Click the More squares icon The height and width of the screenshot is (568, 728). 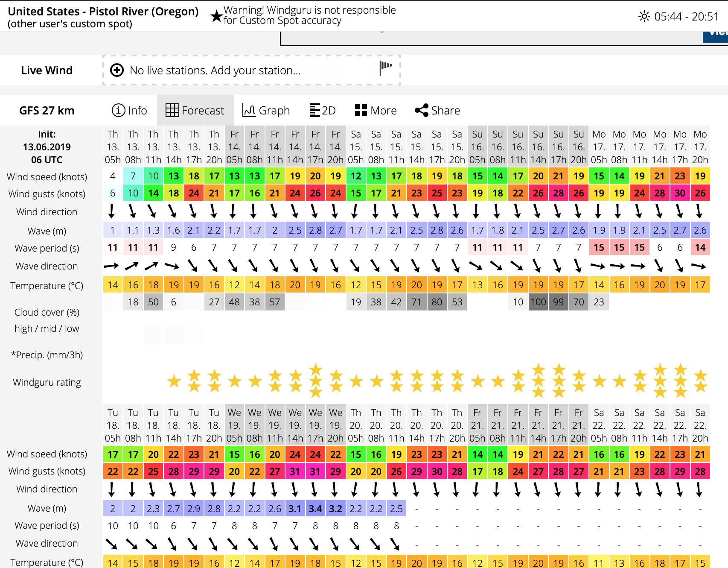pyautogui.click(x=361, y=110)
